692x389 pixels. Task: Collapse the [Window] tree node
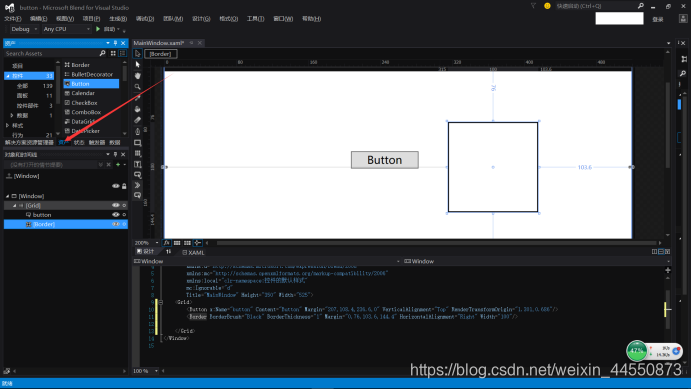click(8, 196)
